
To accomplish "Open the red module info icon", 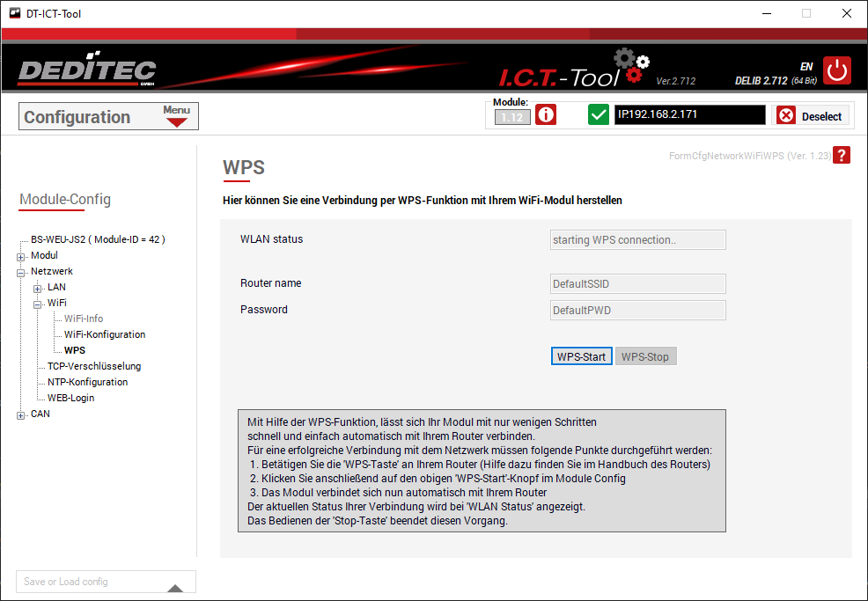I will [546, 115].
